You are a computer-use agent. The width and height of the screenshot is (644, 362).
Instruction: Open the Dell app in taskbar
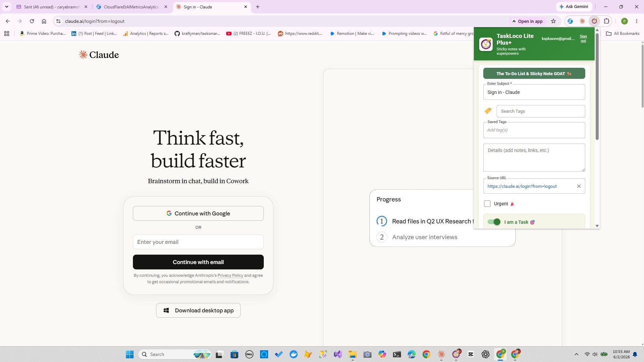pyautogui.click(x=249, y=354)
